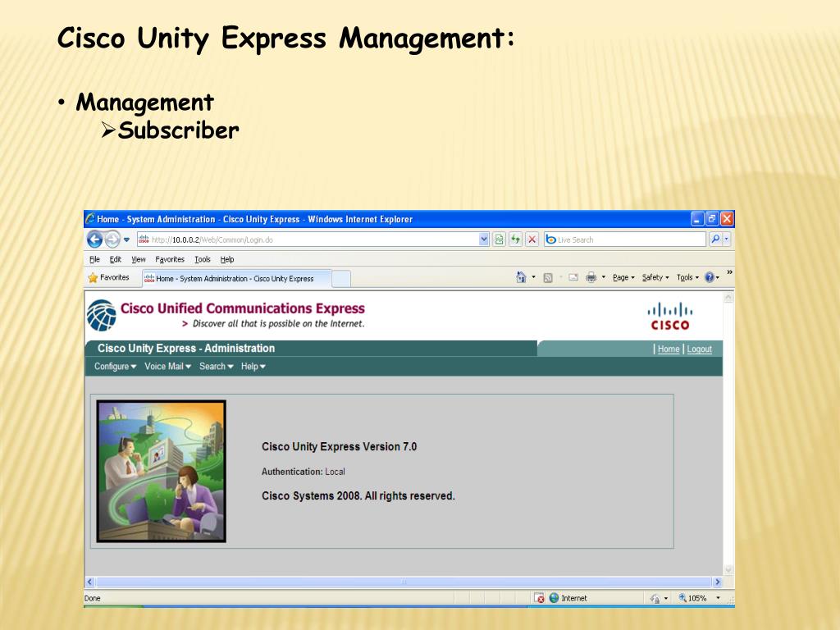The image size is (840, 630).
Task: Click 'Cisco Systems 2008. All rights reserved.' text
Action: tap(358, 496)
